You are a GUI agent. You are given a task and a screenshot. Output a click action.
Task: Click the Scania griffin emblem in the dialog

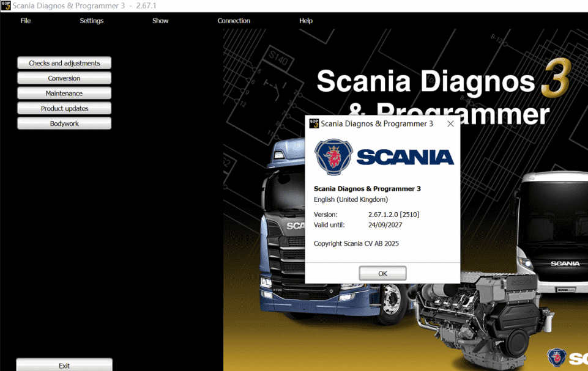(x=334, y=157)
